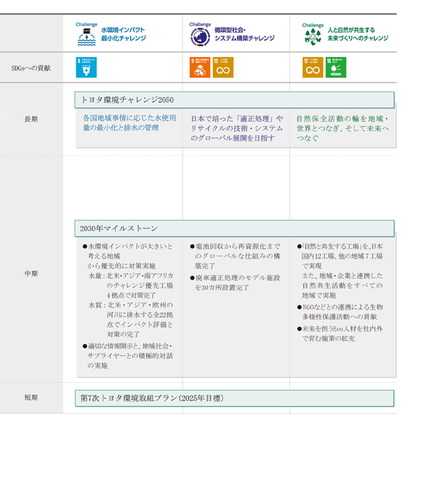Click the Challenge label above the globe icon
Screen dimensions: 441x504
coord(200,24)
